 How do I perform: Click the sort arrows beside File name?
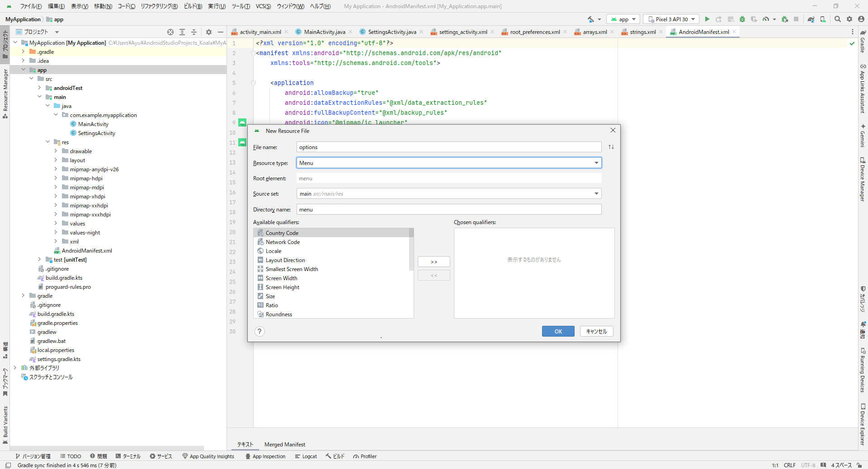611,147
